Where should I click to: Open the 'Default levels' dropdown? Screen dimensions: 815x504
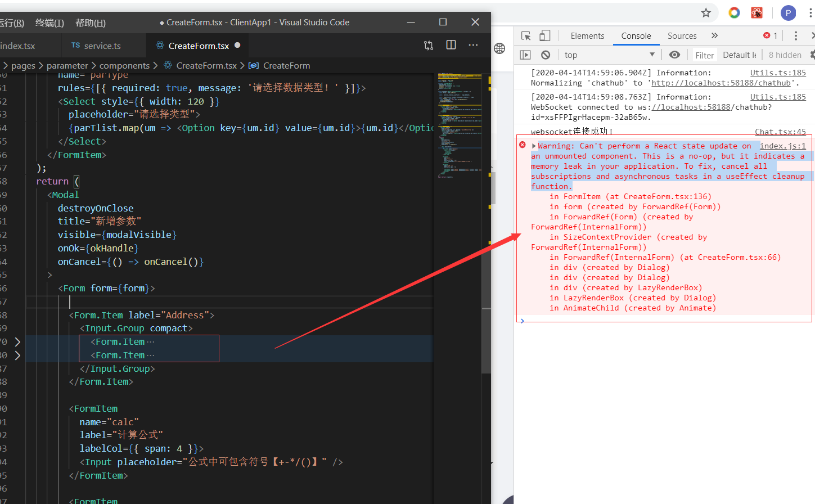739,54
